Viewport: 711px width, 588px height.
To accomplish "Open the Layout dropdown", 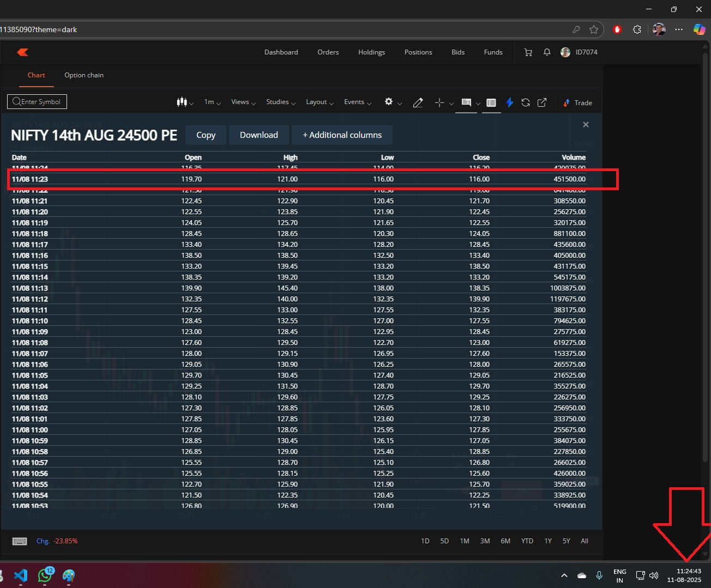I will (320, 102).
